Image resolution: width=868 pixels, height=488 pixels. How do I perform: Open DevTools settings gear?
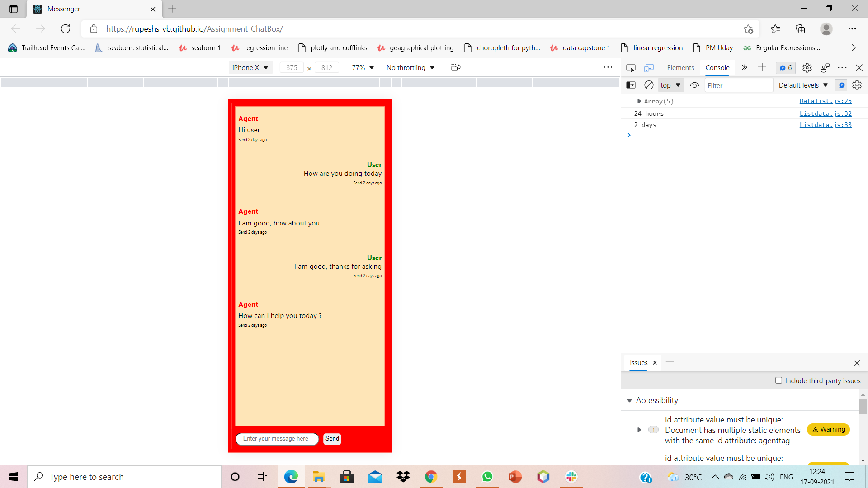click(807, 68)
